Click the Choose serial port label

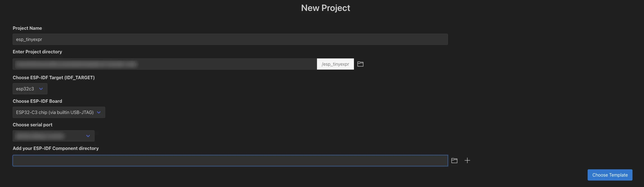(32, 125)
